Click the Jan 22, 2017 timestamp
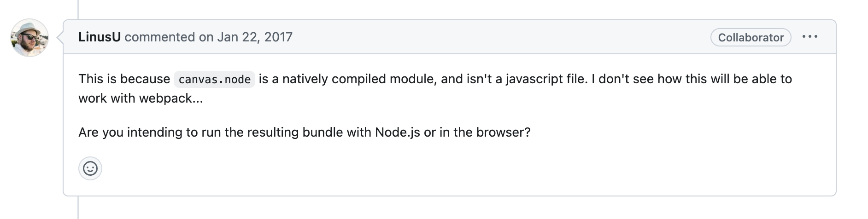This screenshot has height=219, width=868. pyautogui.click(x=254, y=37)
